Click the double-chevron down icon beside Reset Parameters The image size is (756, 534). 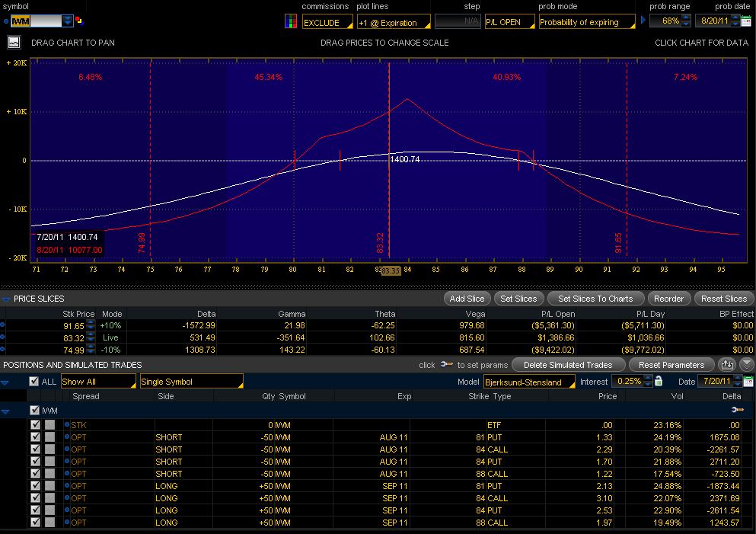746,365
